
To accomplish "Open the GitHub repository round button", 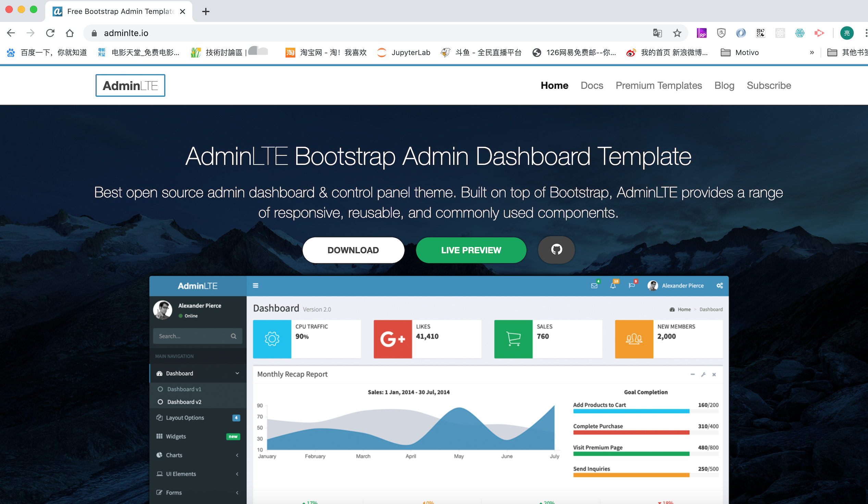I will 556,250.
